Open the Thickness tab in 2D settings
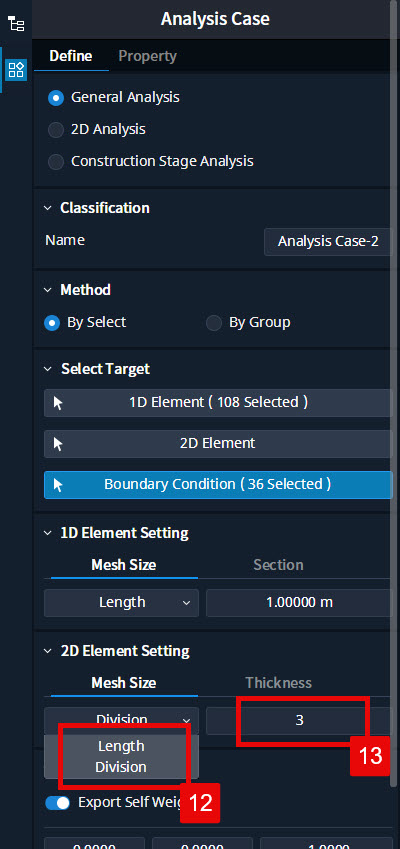The width and height of the screenshot is (400, 849). pos(278,683)
